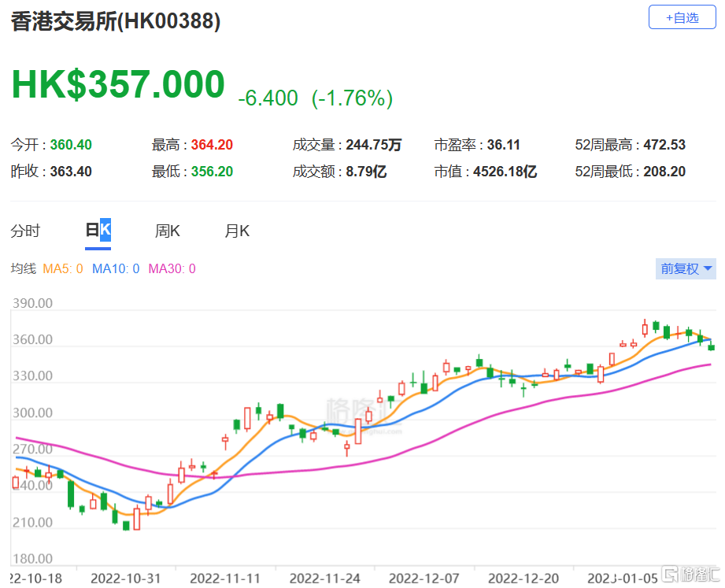Screen dimensions: 725x588
Task: Expand the 前复权 adjustment dropdown
Action: point(686,268)
